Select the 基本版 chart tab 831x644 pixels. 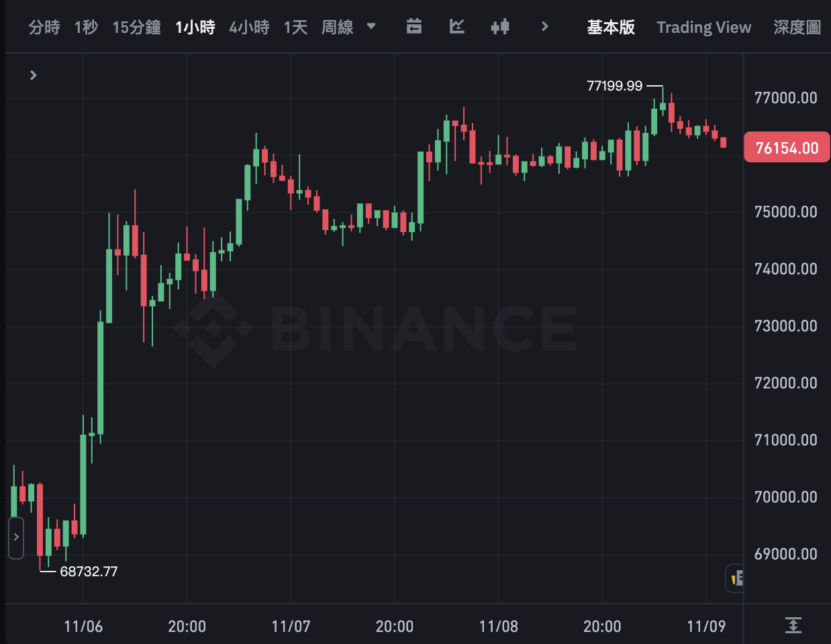pyautogui.click(x=611, y=28)
